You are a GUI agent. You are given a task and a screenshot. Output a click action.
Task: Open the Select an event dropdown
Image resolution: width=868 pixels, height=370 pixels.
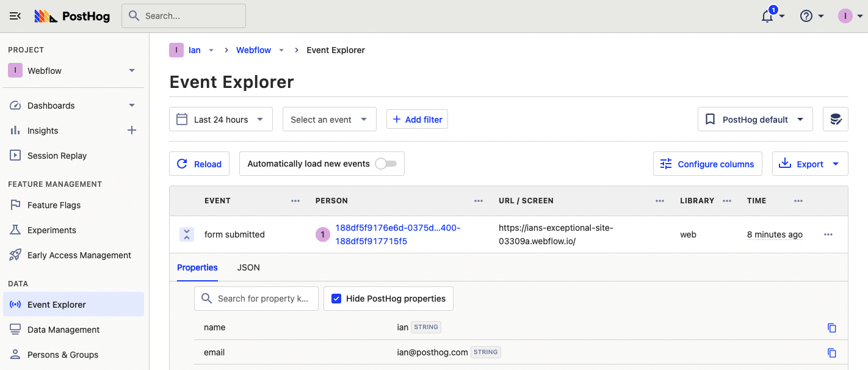(329, 120)
